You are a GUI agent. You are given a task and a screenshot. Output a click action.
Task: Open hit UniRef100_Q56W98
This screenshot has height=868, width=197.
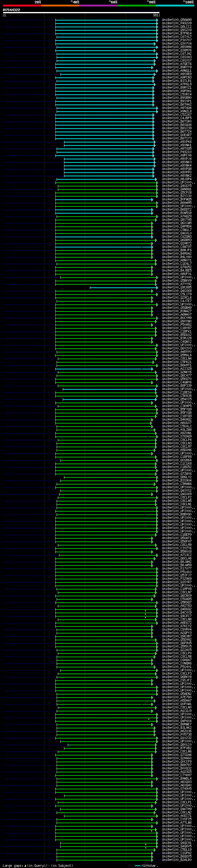pos(177,20)
